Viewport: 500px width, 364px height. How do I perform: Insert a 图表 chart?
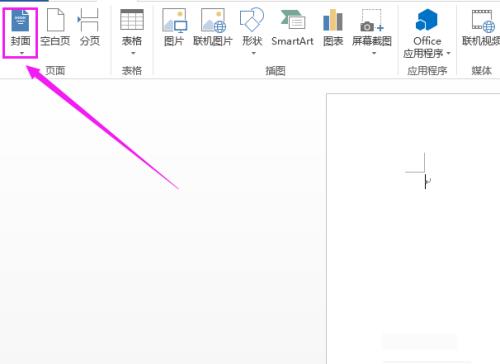333,28
